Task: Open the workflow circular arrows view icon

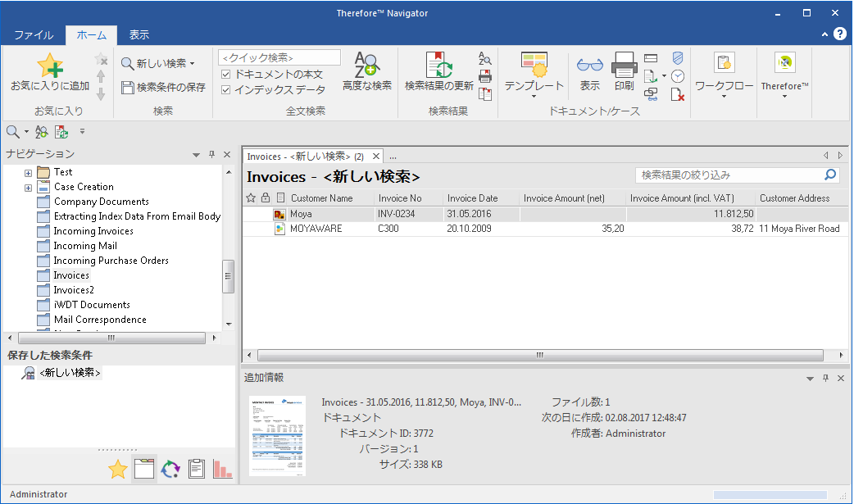Action: (170, 469)
